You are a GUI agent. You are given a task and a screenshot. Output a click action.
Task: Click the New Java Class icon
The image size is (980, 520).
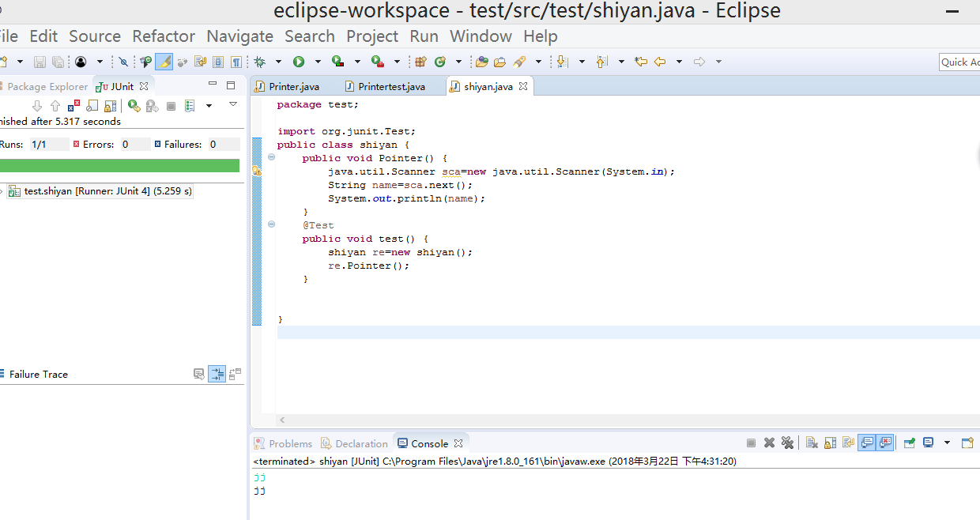coord(439,62)
